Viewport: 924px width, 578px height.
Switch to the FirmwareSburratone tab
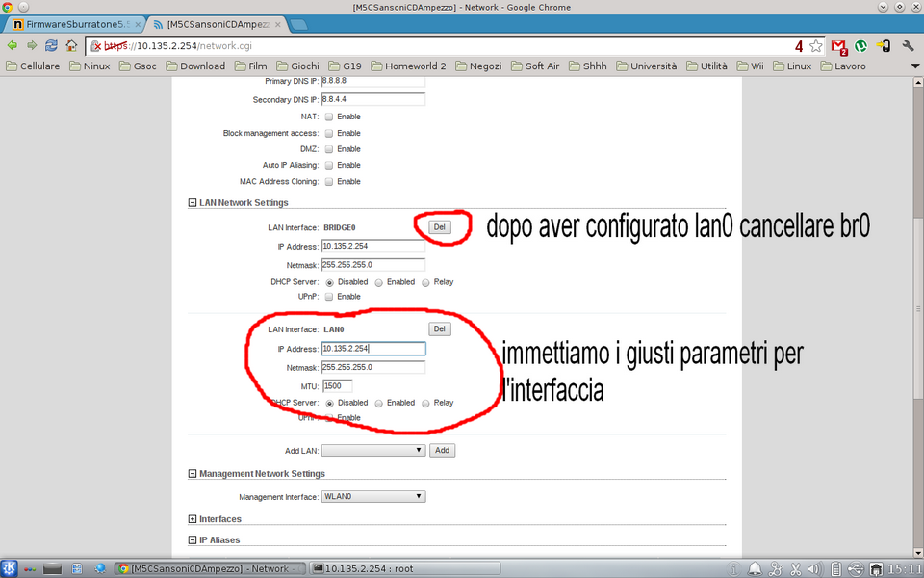click(x=73, y=23)
